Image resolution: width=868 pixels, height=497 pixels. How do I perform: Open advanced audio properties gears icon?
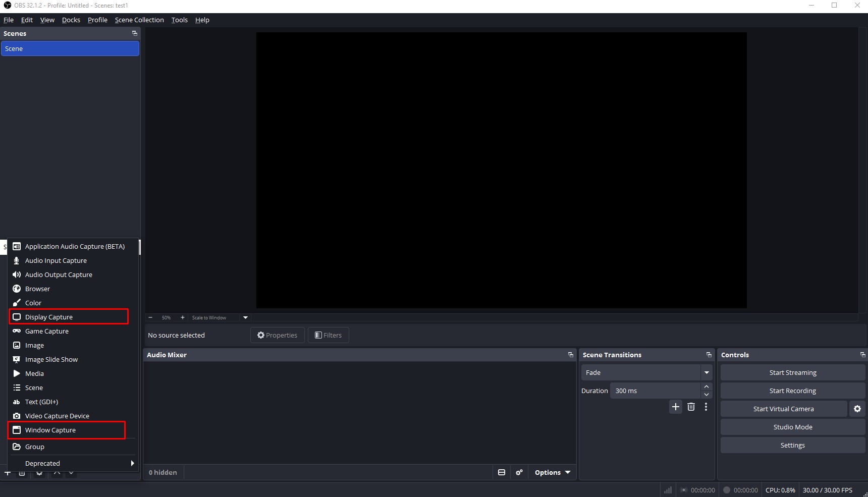519,472
